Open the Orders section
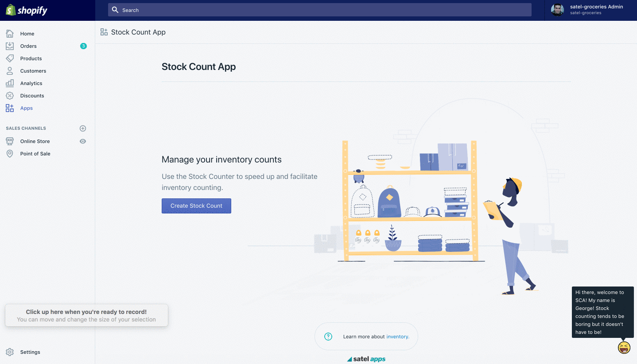 point(28,46)
